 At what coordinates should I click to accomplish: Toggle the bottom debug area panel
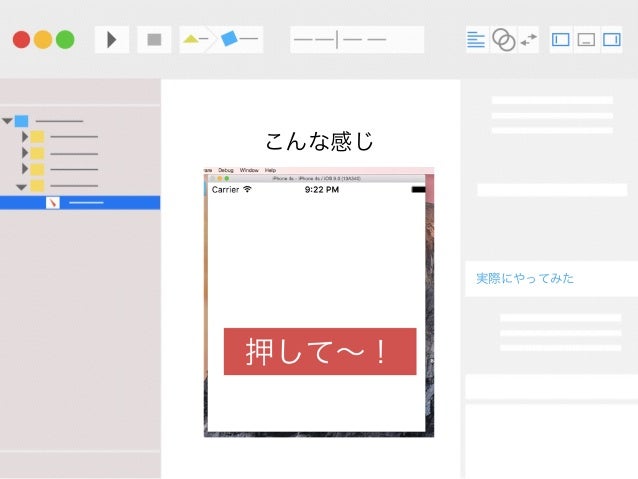tap(586, 39)
